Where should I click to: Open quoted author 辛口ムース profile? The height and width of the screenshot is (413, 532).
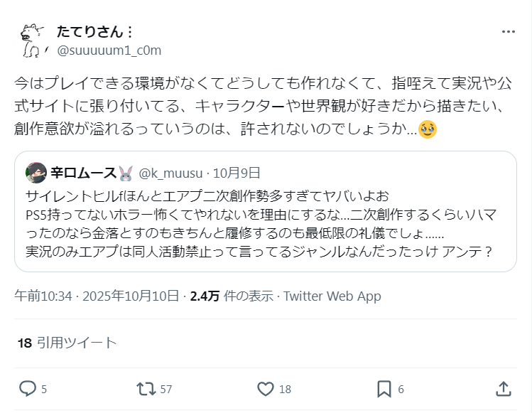tap(84, 173)
